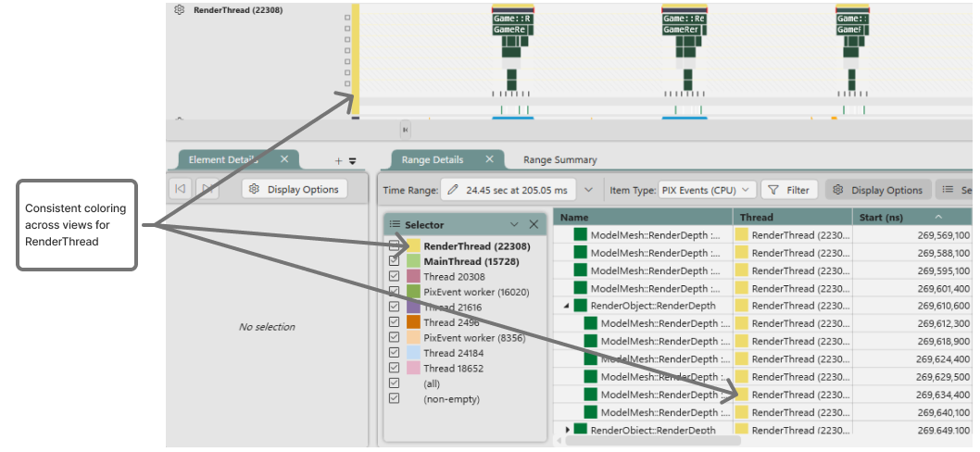Click MainThread green color swatch in Selector
Image resolution: width=980 pixels, height=452 pixels.
click(413, 260)
